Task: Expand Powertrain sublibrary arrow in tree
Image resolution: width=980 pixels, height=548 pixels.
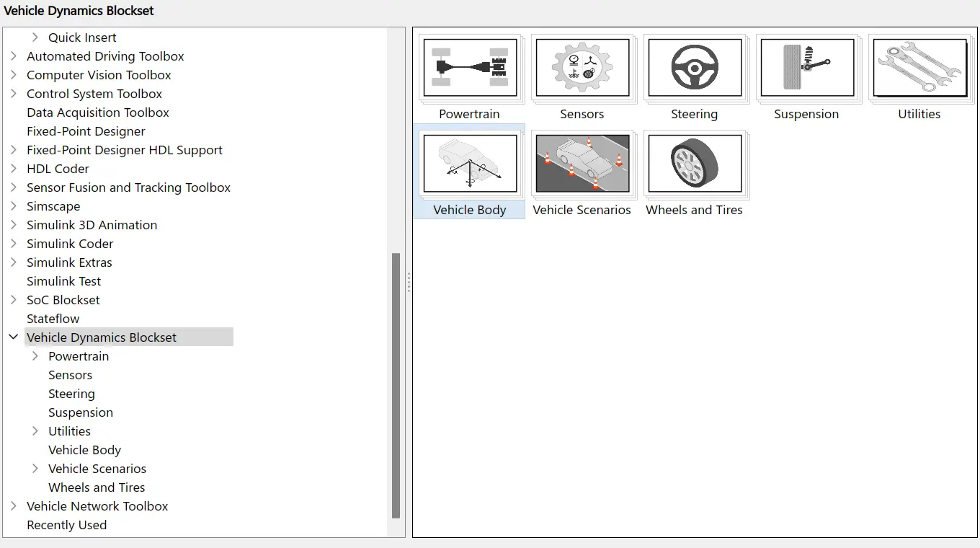Action: point(35,356)
